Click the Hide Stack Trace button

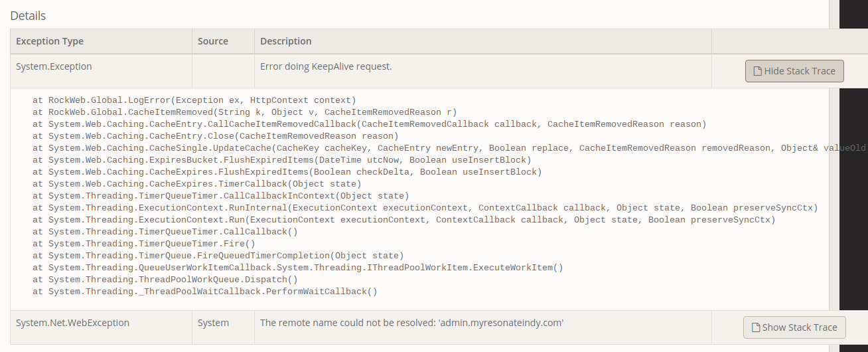794,71
